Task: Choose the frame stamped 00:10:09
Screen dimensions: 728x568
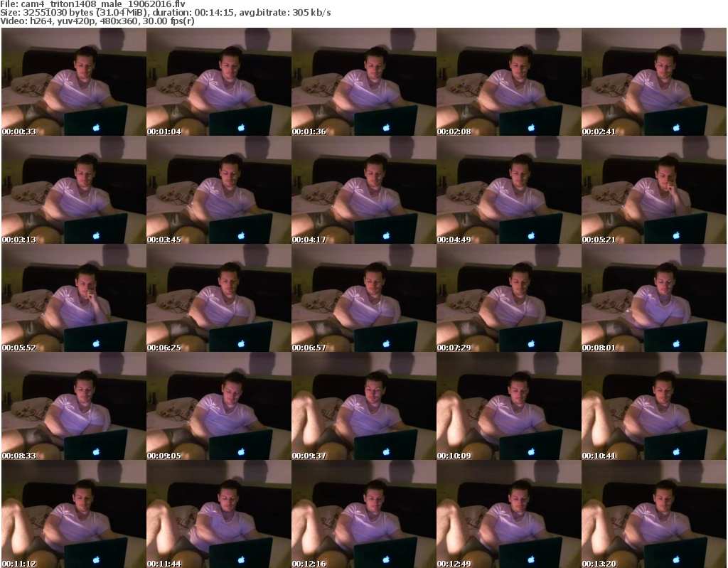Action: pos(509,406)
